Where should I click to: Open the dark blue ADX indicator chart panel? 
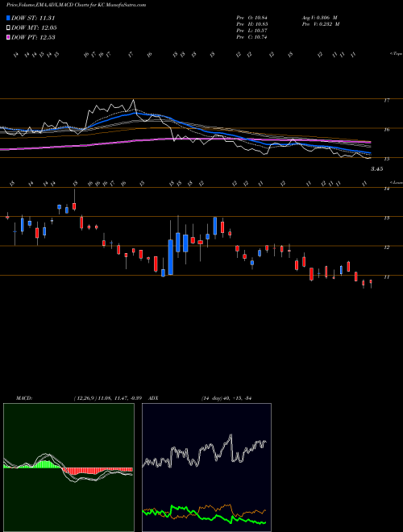[206, 468]
